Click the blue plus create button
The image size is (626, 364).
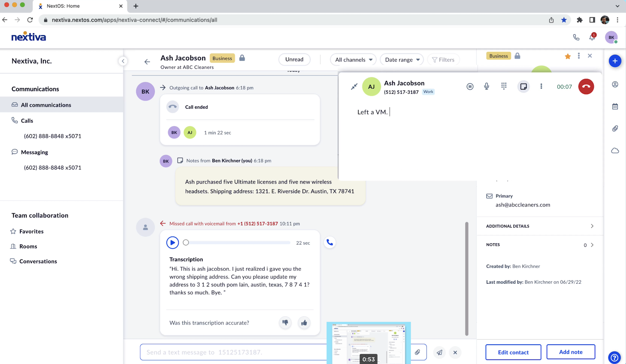[x=615, y=61]
